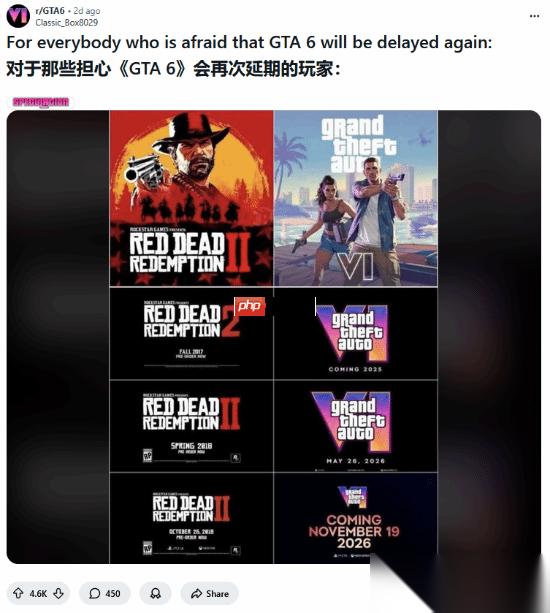Open the r/GTA6 subreddit link

pos(50,11)
